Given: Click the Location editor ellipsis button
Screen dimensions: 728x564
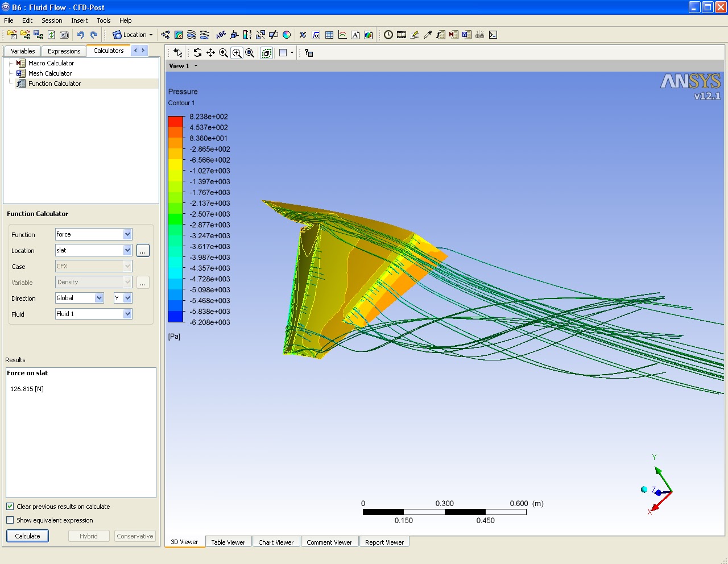Looking at the screenshot, I should [143, 251].
